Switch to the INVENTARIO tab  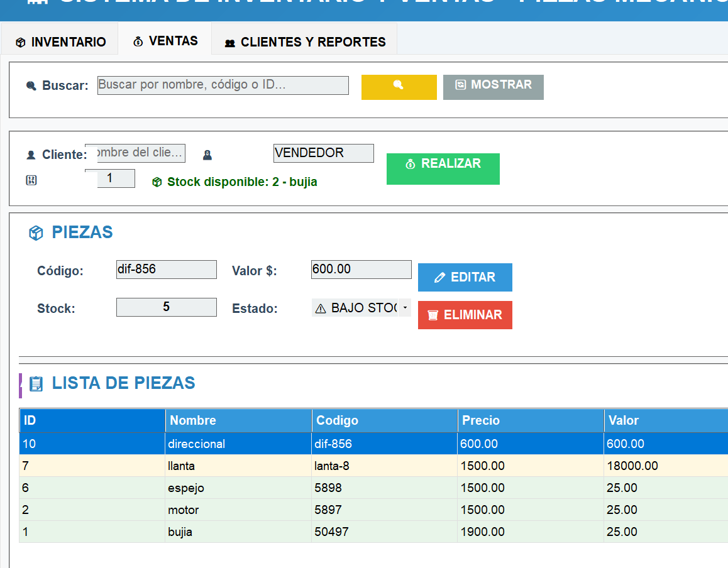pos(60,42)
